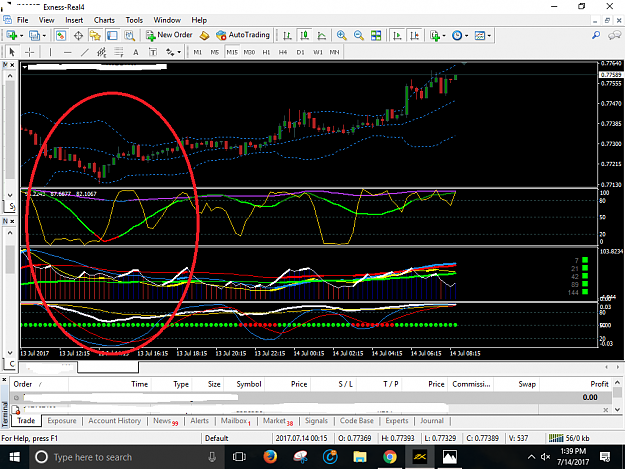Select the Text Label tool
The width and height of the screenshot is (625, 469).
153,52
